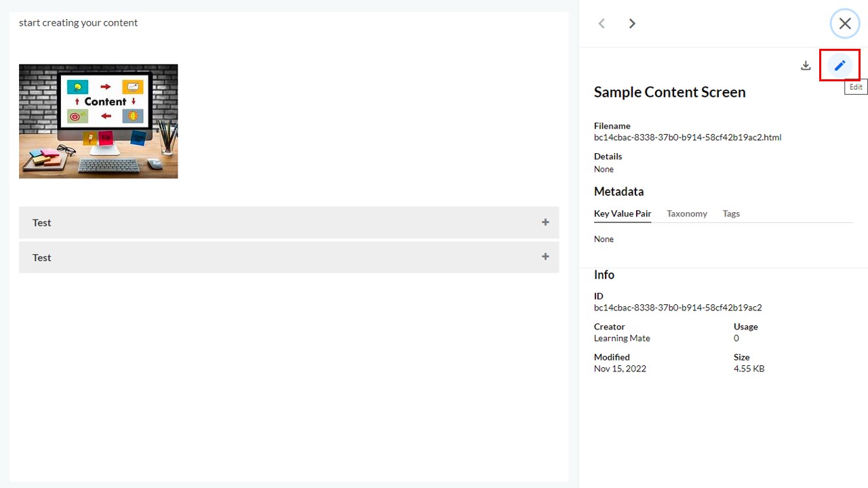
Task: Switch to the Tags tab
Action: point(731,213)
